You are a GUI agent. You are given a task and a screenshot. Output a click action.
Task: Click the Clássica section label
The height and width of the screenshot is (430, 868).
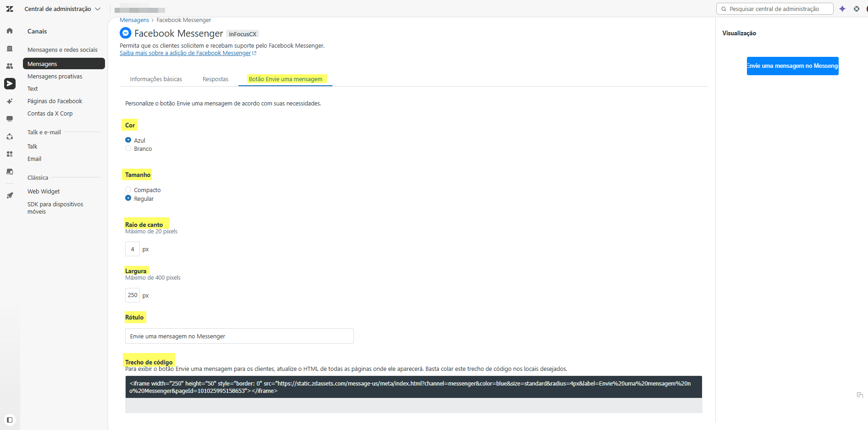[38, 177]
